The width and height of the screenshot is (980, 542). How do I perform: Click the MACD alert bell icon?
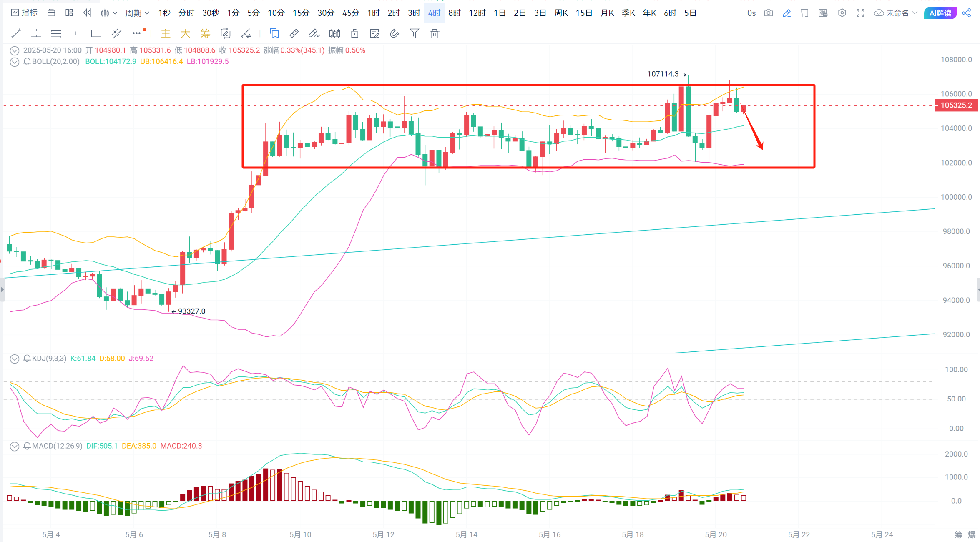pos(27,446)
